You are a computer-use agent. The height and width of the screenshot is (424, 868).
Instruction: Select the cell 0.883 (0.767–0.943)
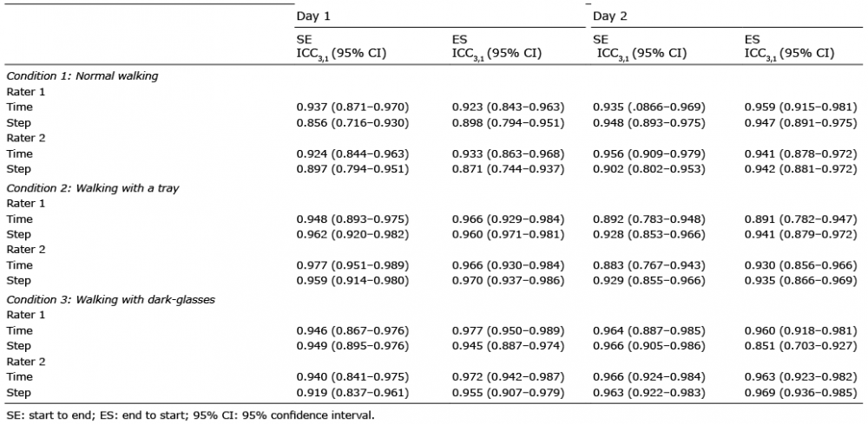(x=648, y=265)
